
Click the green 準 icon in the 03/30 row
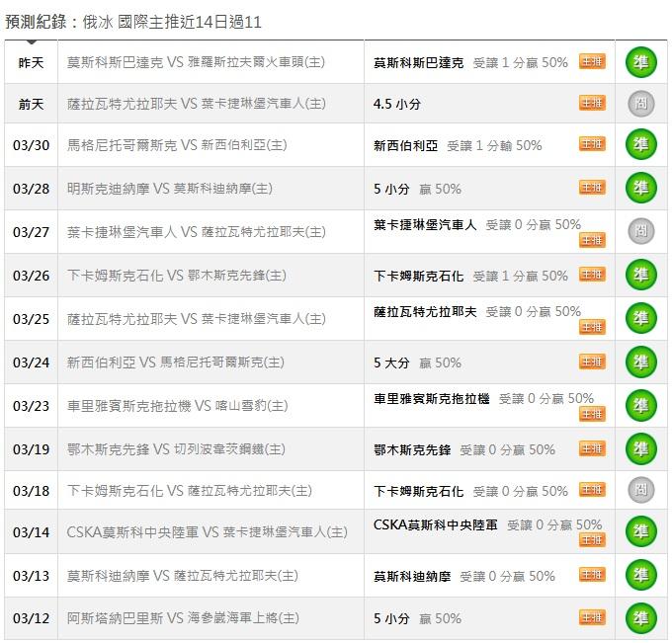point(640,145)
